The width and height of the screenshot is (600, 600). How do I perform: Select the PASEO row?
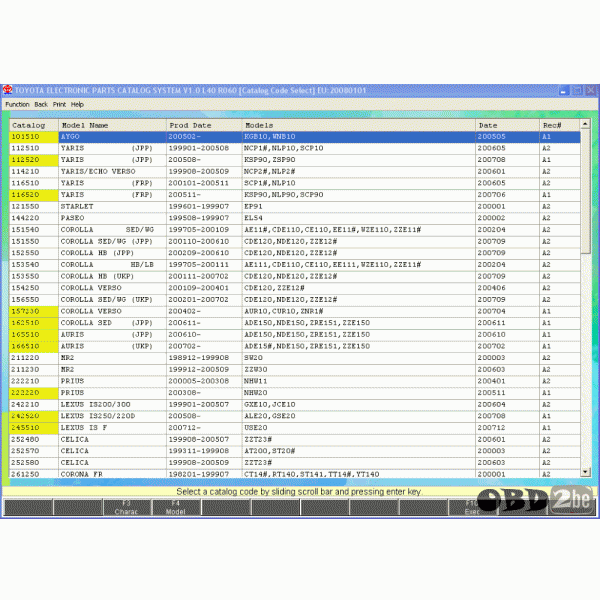[295, 218]
